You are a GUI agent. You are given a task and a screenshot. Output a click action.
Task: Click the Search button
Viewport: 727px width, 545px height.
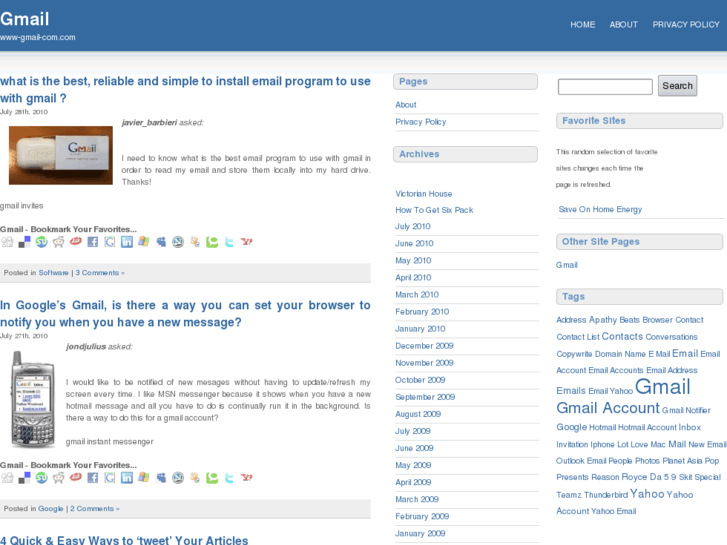click(x=677, y=86)
